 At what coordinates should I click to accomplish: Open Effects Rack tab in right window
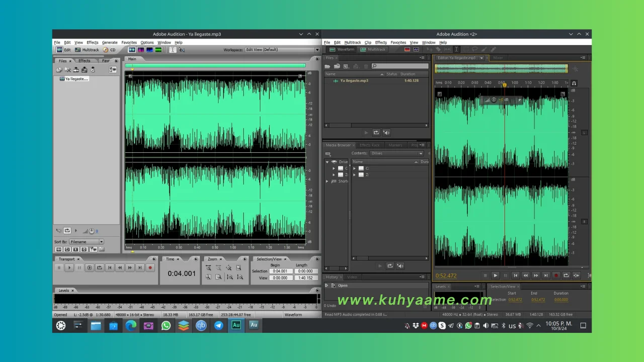pos(370,145)
